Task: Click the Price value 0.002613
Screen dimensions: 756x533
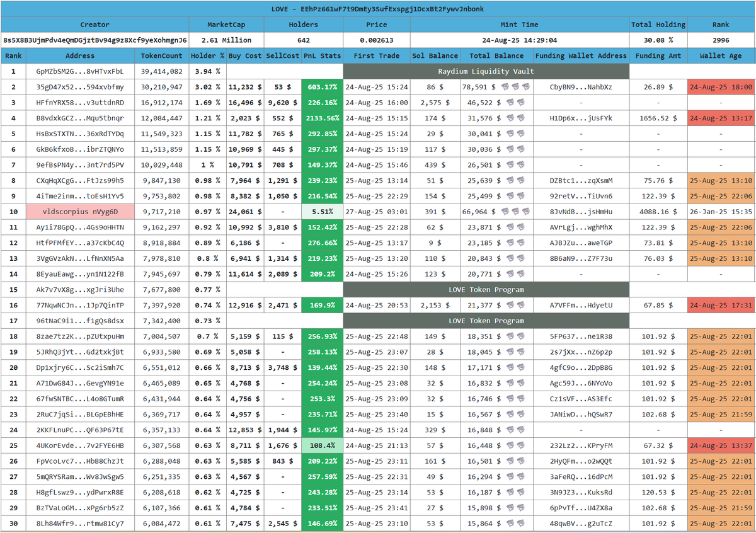Action: 377,40
